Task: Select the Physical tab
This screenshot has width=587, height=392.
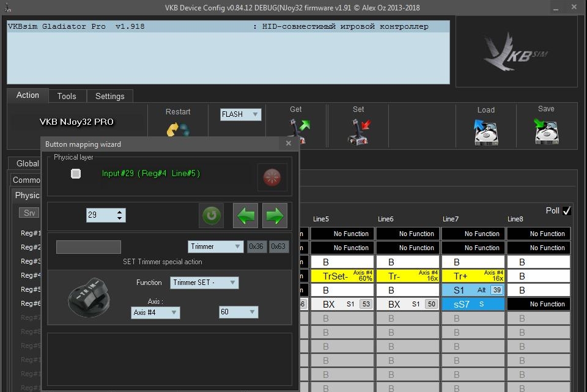Action: [x=26, y=195]
